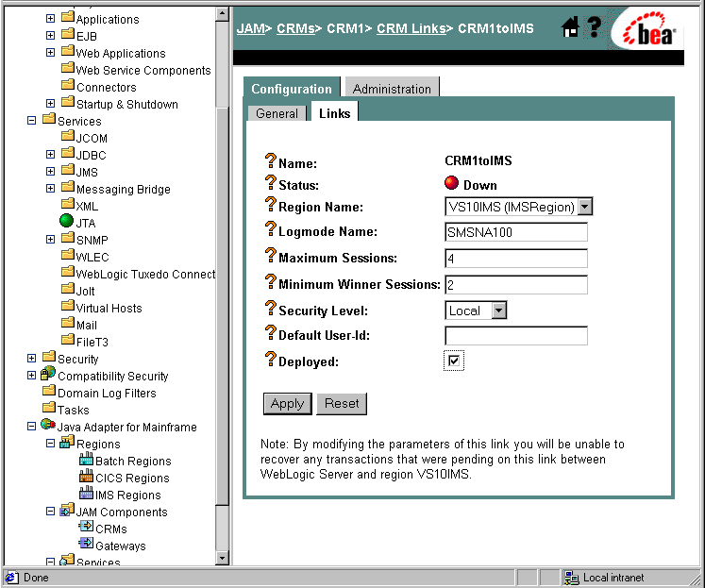Open help for Deployed option
The height and width of the screenshot is (588, 705).
270,360
